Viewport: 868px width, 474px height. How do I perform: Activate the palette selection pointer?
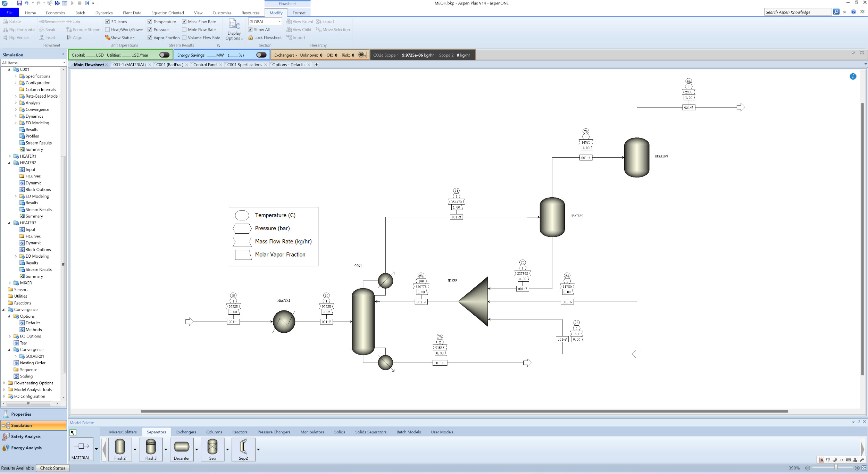coord(73,432)
